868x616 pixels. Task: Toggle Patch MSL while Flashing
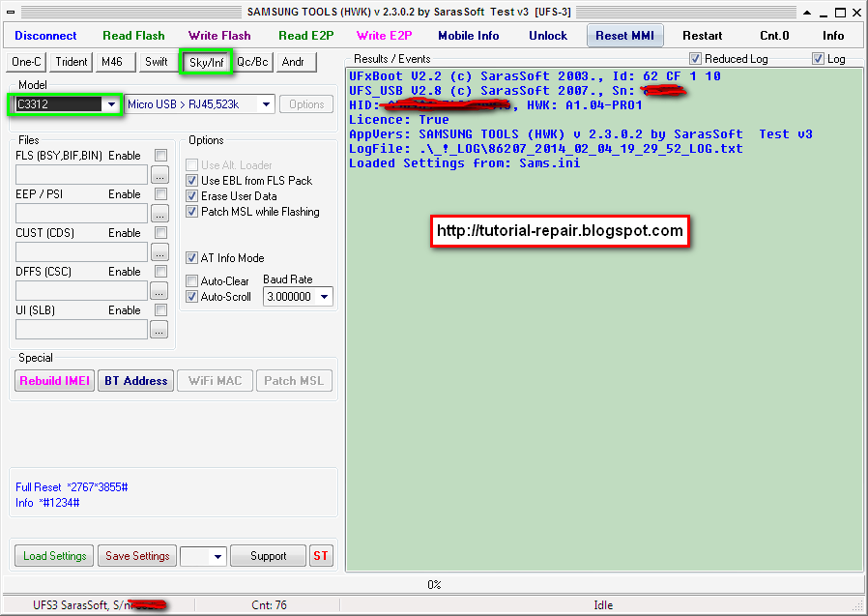click(x=192, y=212)
